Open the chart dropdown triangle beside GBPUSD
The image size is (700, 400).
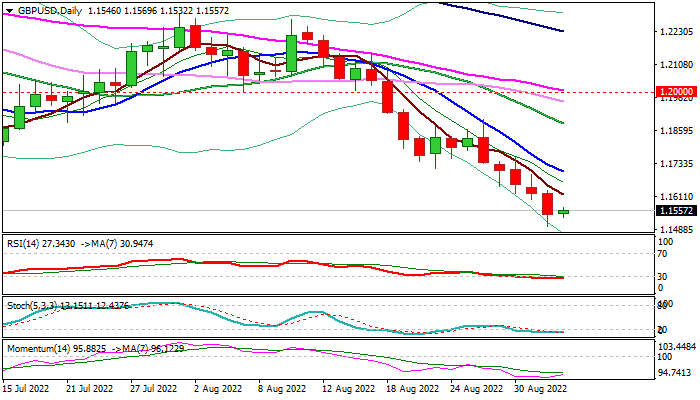[9, 11]
